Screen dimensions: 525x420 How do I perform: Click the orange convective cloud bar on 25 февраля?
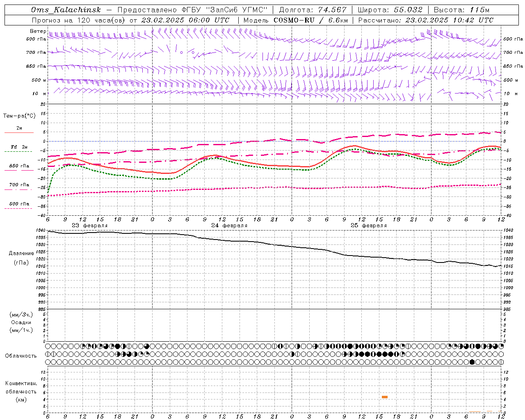[385, 397]
